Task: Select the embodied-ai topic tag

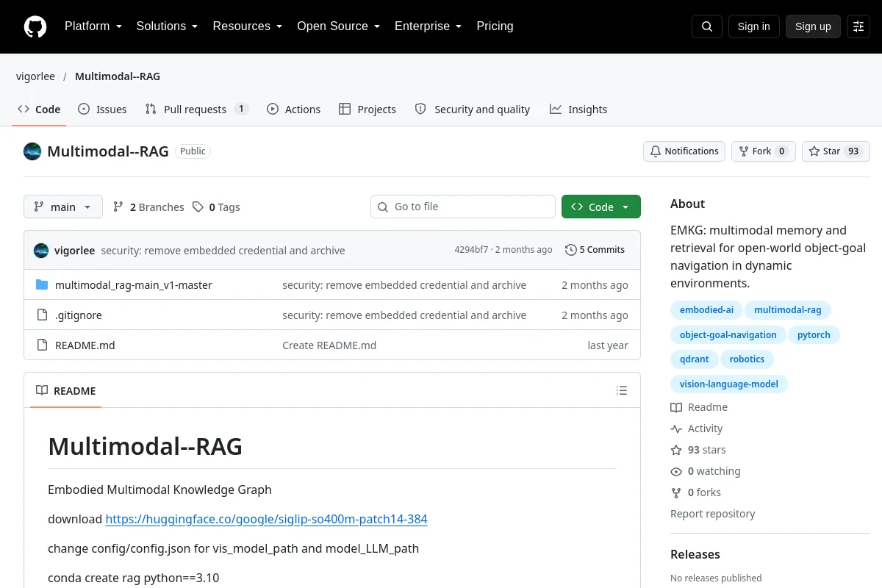Action: (x=706, y=310)
